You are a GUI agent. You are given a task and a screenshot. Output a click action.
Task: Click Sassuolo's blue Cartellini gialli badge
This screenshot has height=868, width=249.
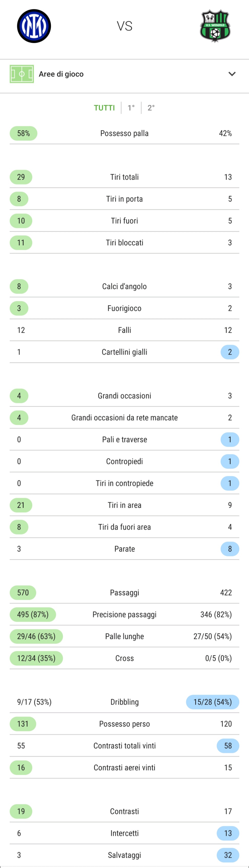[x=230, y=352]
